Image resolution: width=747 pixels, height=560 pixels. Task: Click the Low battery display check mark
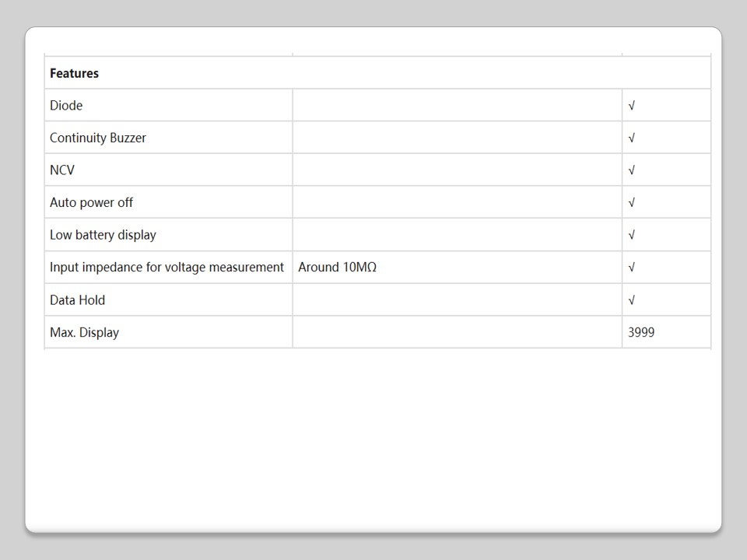point(631,235)
